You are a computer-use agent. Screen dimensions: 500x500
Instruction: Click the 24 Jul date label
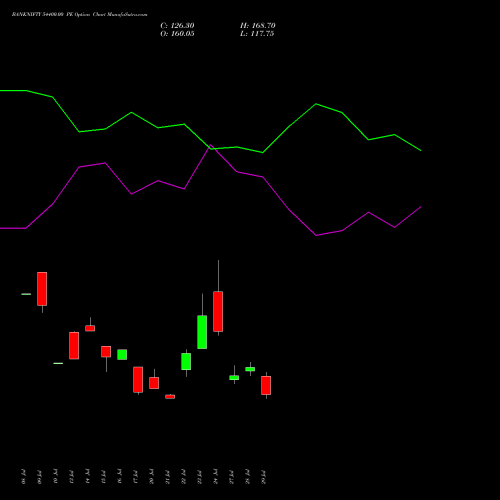(x=216, y=477)
